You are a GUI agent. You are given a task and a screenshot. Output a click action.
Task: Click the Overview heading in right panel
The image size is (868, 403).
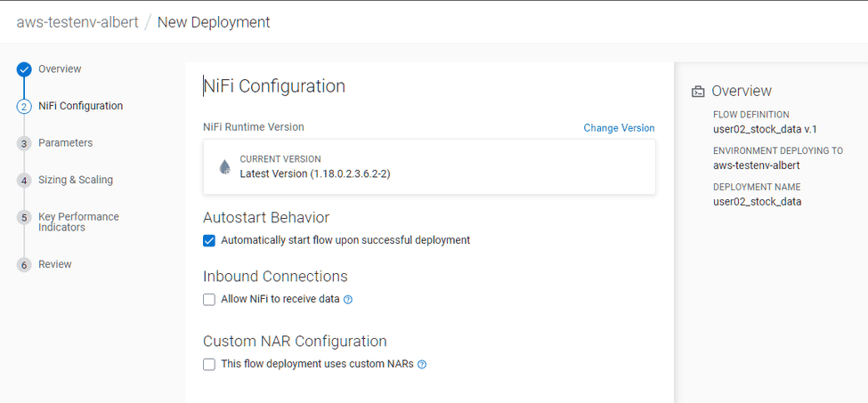[742, 92]
